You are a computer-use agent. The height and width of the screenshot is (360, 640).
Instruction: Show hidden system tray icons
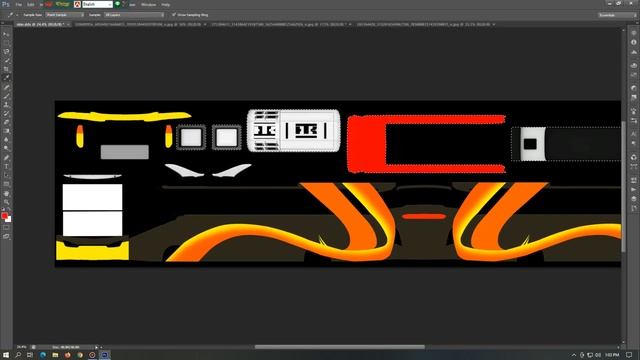tap(573, 355)
